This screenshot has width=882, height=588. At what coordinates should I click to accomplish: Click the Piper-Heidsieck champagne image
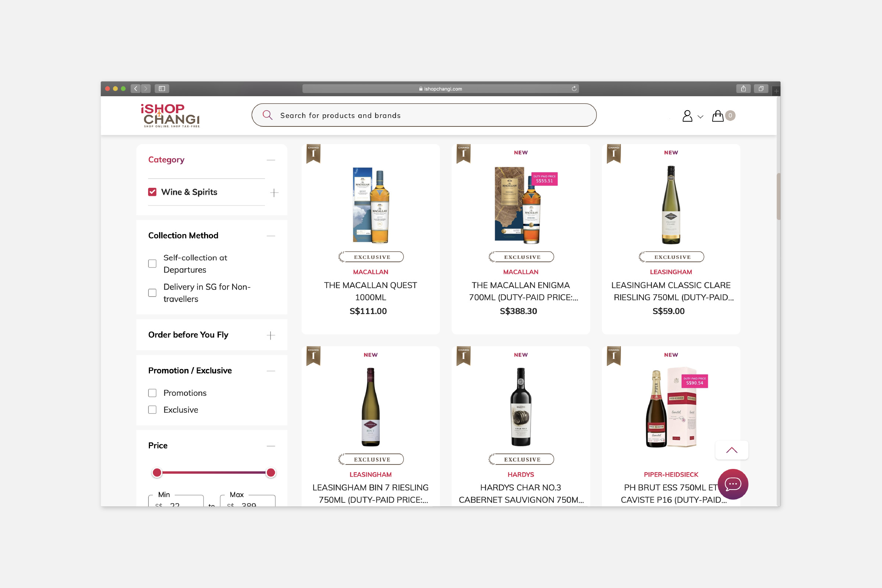pyautogui.click(x=671, y=408)
